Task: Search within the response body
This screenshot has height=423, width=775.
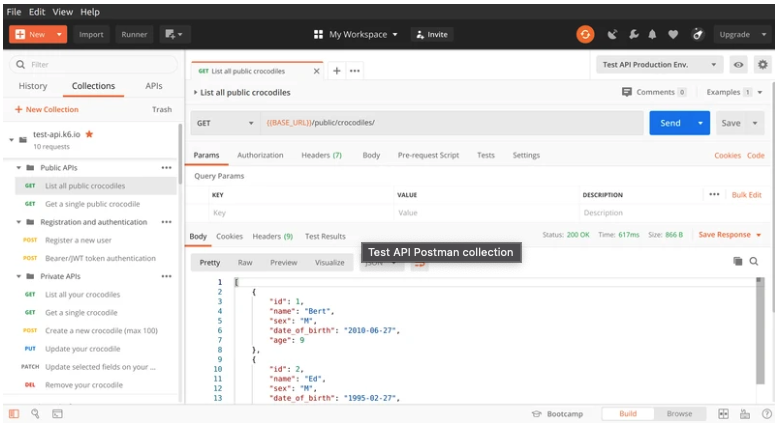Action: (x=754, y=261)
